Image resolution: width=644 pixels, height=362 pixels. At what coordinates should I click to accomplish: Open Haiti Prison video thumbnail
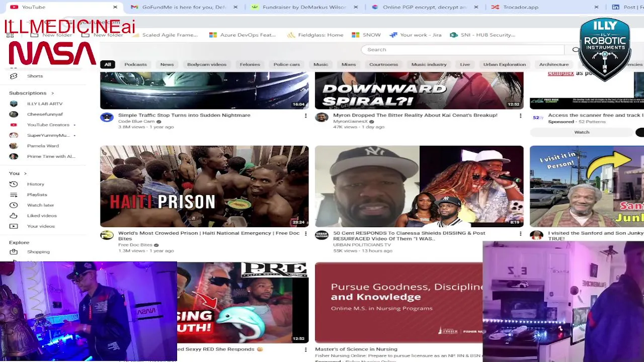[204, 186]
